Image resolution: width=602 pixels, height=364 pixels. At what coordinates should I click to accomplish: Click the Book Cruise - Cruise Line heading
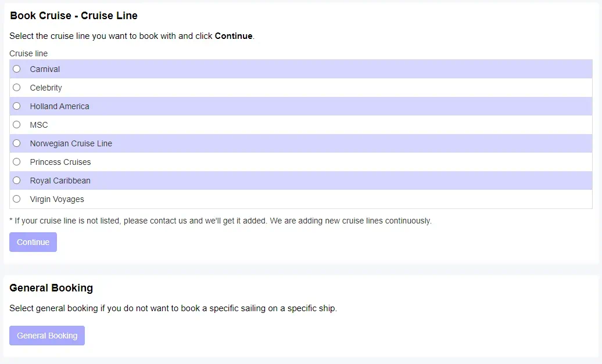click(74, 16)
